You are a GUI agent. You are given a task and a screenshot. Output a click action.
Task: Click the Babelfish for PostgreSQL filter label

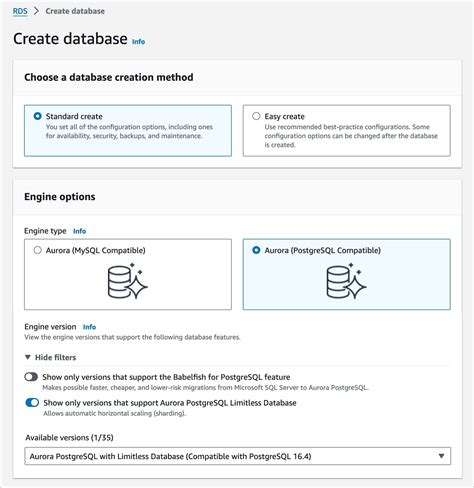[166, 377]
